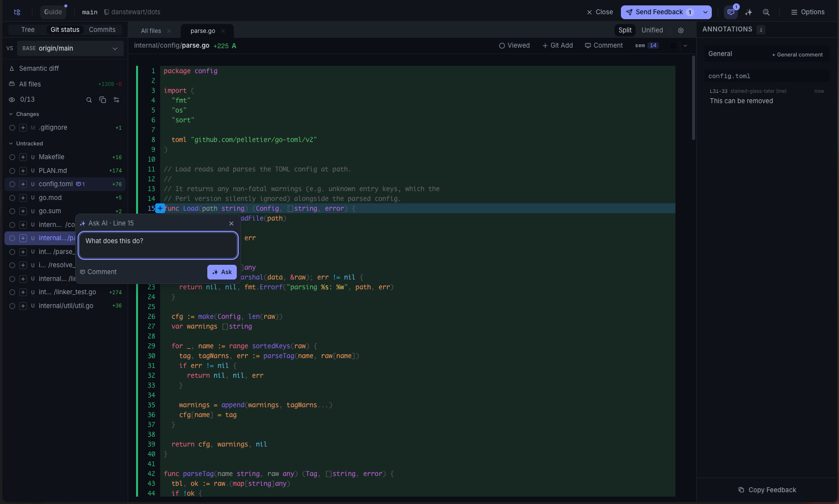The width and height of the screenshot is (839, 504).
Task: Click the comment badge on config.toml
Action: click(x=81, y=184)
